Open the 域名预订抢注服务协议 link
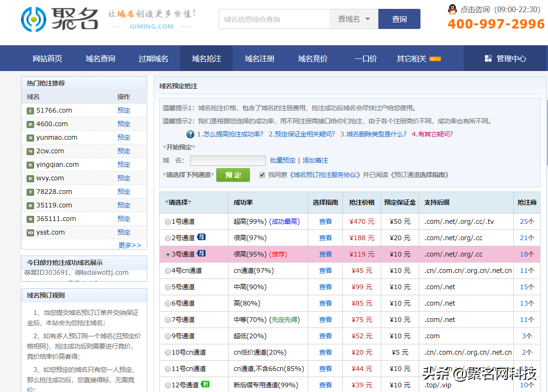The height and width of the screenshot is (392, 548). (x=324, y=175)
